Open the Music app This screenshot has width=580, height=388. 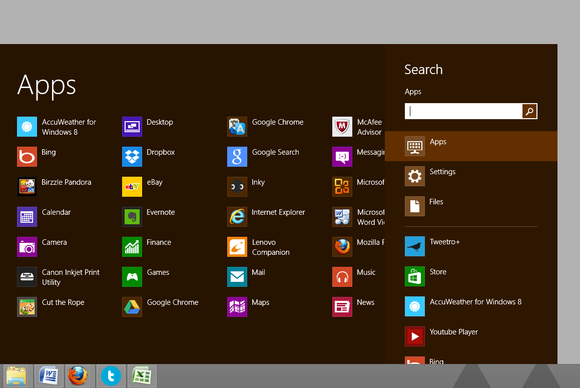[354, 277]
